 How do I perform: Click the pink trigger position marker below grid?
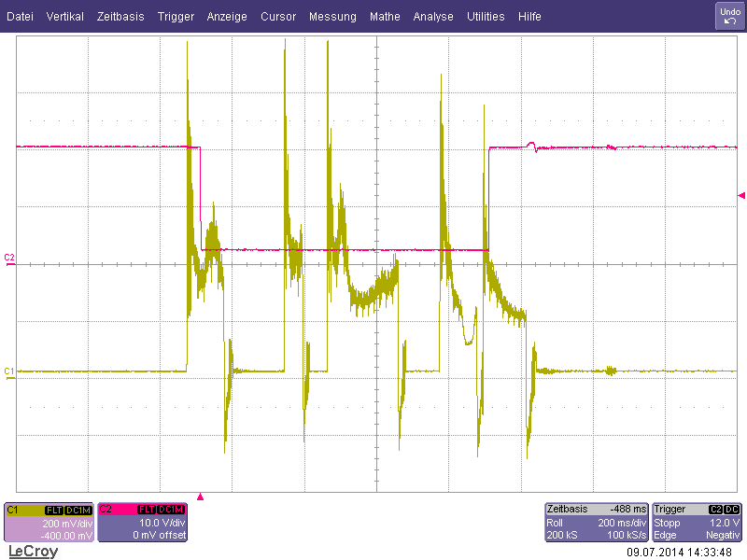click(200, 497)
